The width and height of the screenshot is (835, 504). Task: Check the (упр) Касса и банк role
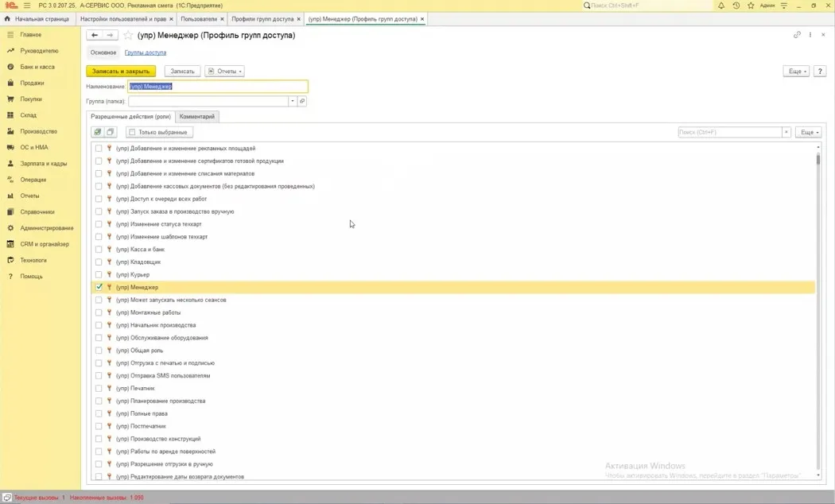99,249
